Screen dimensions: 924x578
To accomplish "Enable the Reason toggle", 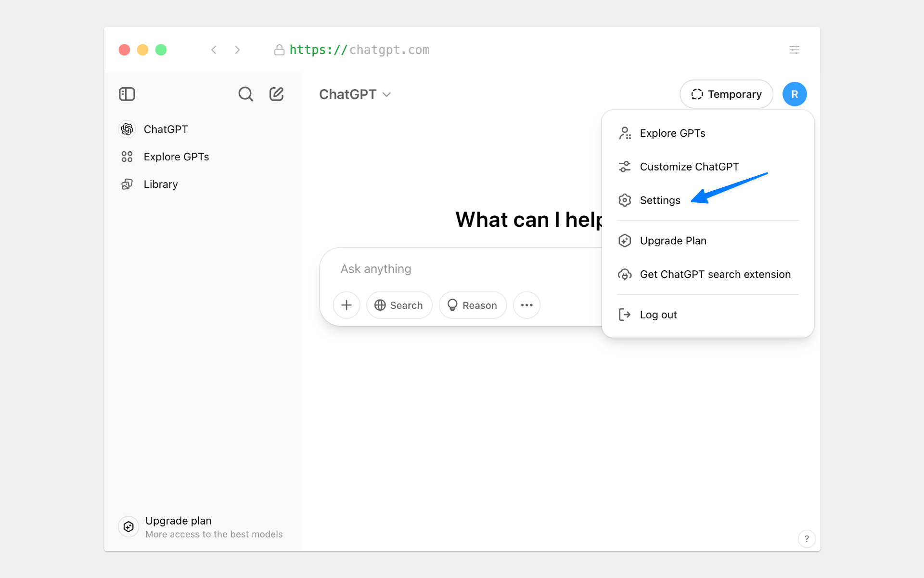I will click(472, 305).
